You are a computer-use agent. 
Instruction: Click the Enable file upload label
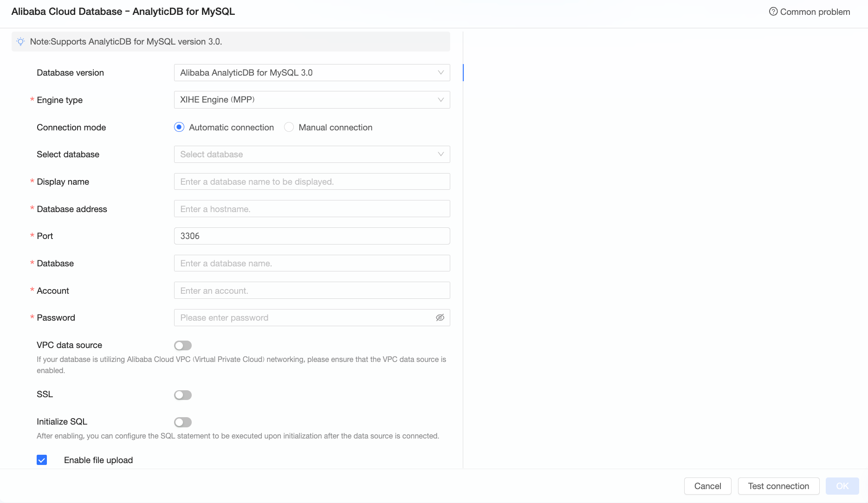98,460
